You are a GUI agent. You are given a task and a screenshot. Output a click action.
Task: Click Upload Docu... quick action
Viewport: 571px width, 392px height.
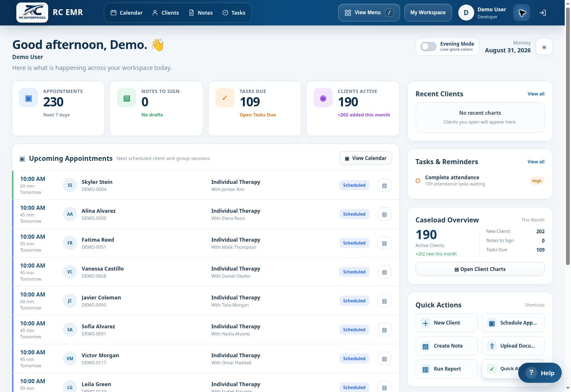pos(513,346)
